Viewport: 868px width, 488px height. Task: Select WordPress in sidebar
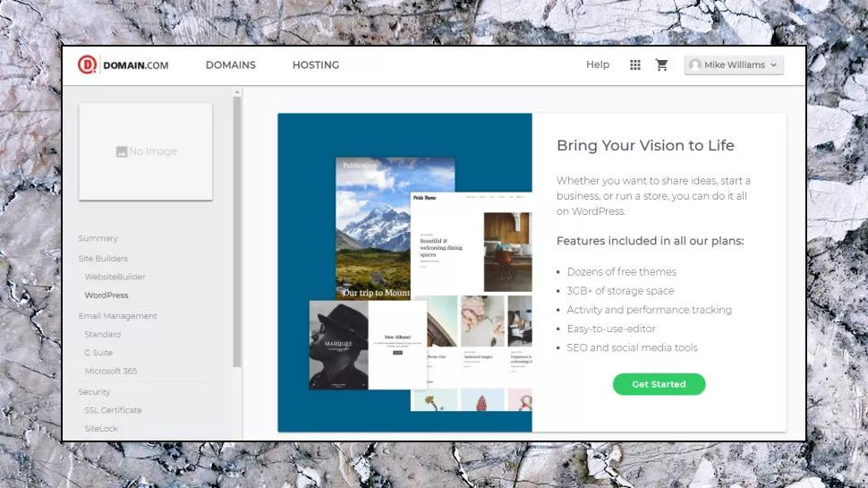tap(106, 295)
